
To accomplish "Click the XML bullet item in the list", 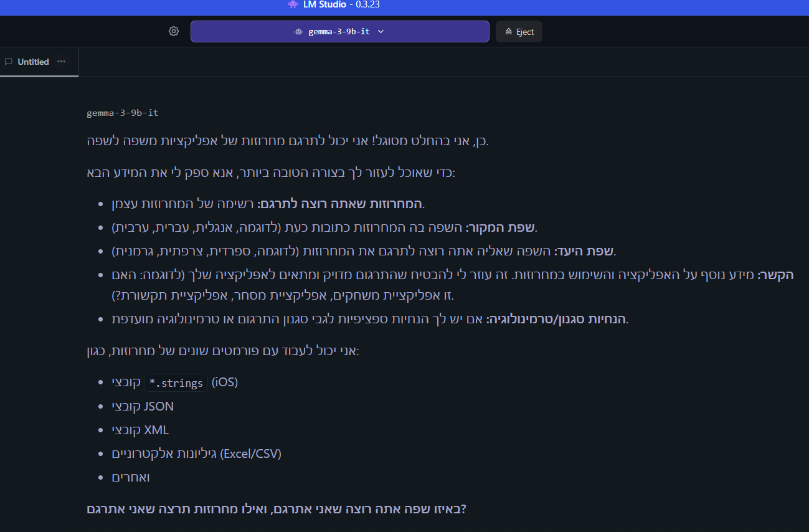I will pos(141,430).
